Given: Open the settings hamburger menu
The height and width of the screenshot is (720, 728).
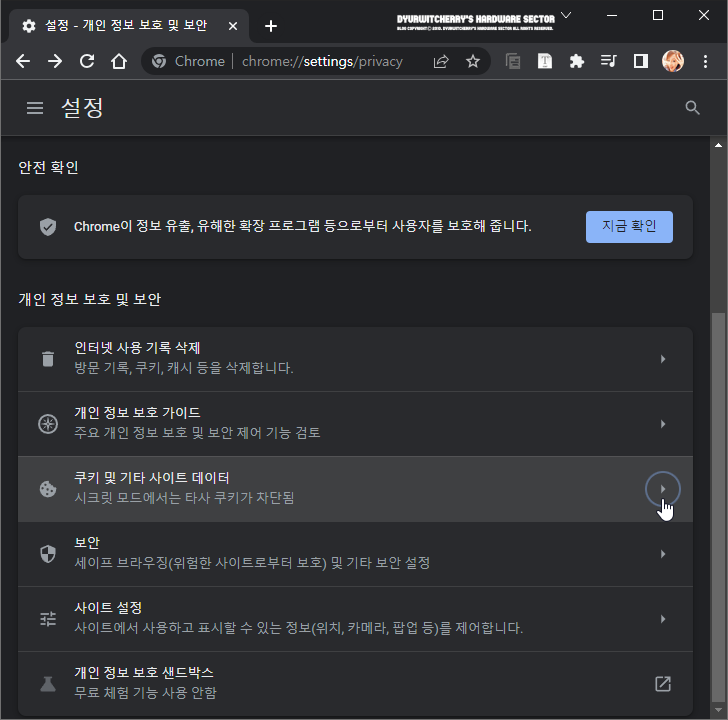Looking at the screenshot, I should (x=35, y=108).
